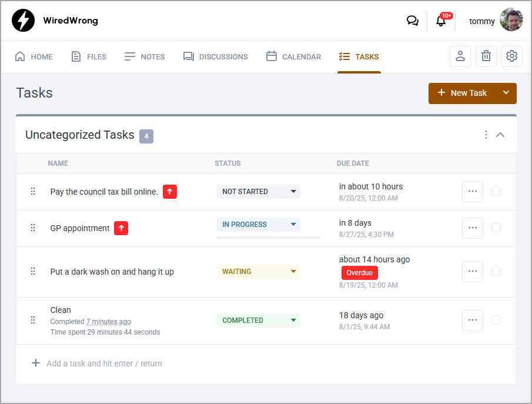Collapse the Uncategorized Tasks section
This screenshot has width=532, height=404.
click(500, 135)
